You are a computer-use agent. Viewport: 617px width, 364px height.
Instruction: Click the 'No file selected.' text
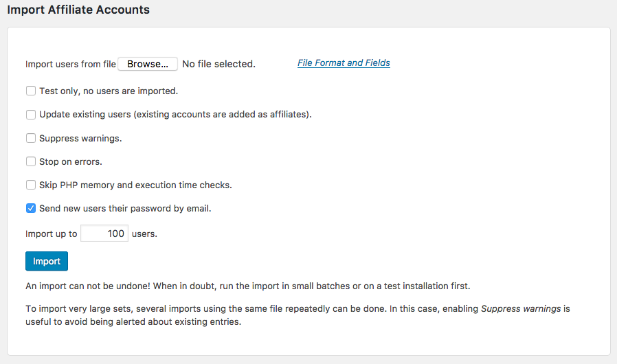tap(218, 64)
